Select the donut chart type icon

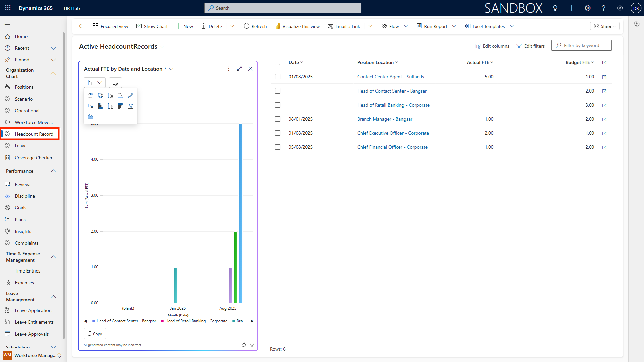[x=100, y=96]
